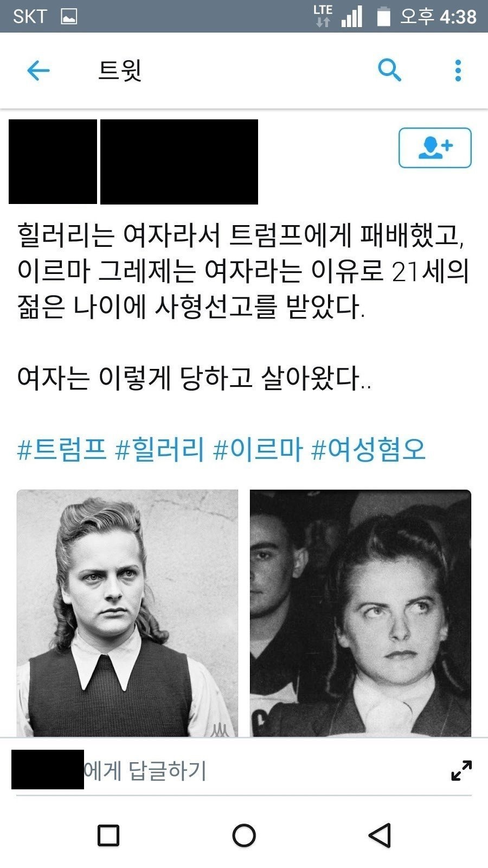Viewport: 488px width, 868px height.
Task: Open the search magnifier icon
Action: [x=389, y=70]
